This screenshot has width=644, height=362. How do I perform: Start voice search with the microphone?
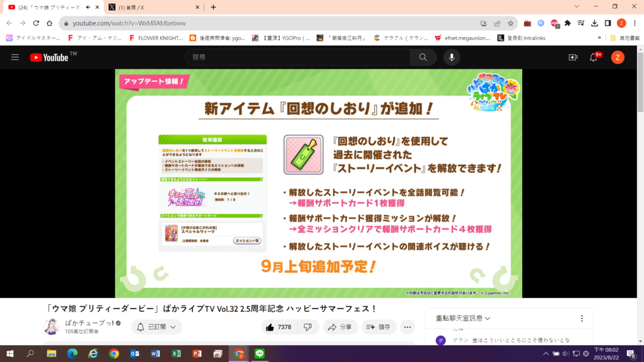[x=452, y=57]
